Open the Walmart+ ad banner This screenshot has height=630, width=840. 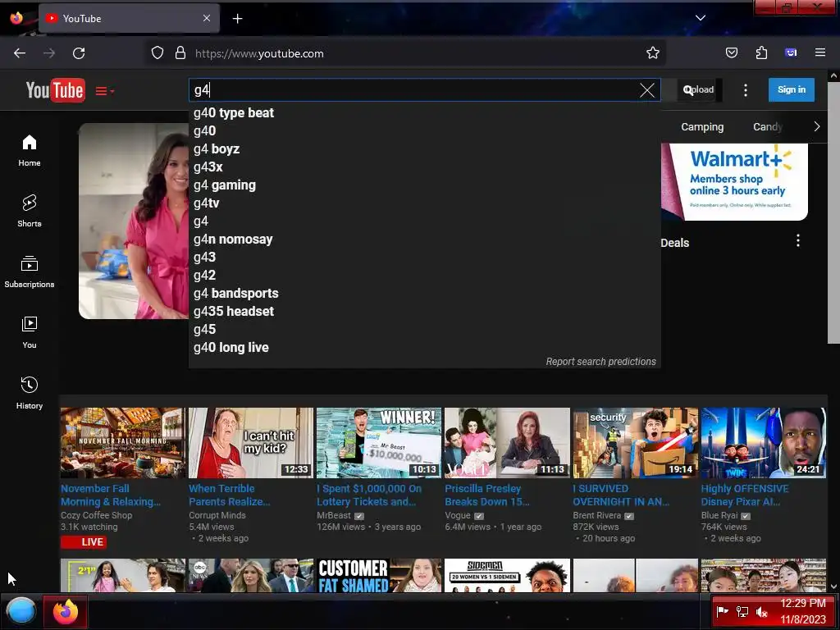point(734,181)
